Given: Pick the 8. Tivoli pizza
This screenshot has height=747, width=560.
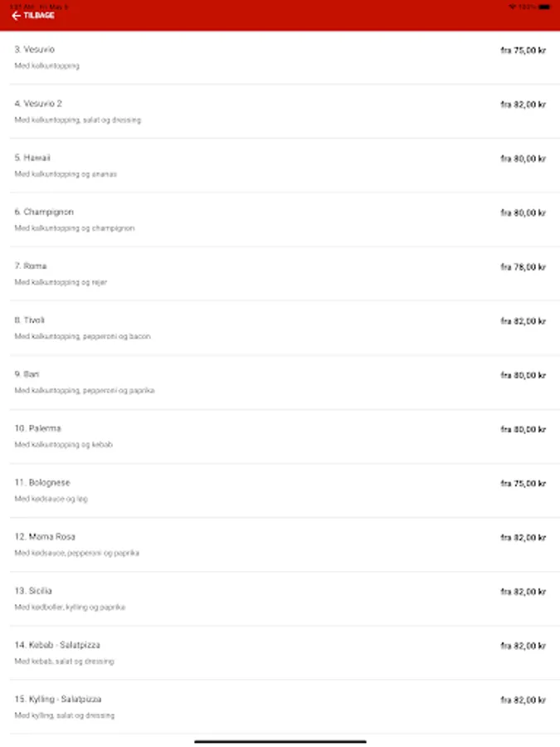Looking at the screenshot, I should 280,328.
